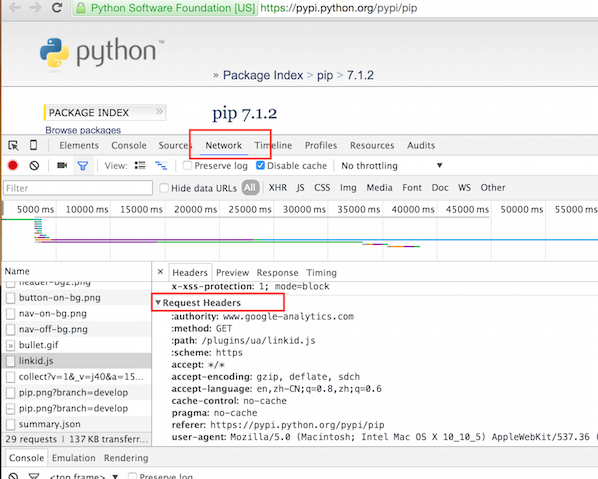This screenshot has height=479, width=598.
Task: Filter requests by Media type
Action: coord(379,188)
